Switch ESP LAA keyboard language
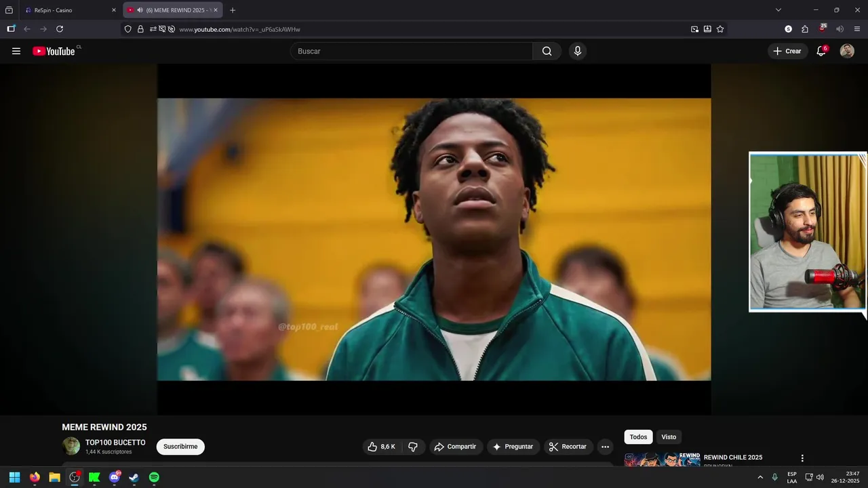This screenshot has width=868, height=488. click(792, 477)
